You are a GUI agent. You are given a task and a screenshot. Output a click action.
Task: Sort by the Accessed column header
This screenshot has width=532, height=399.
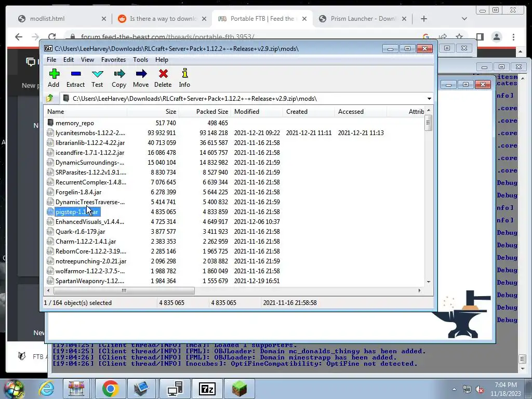click(361, 112)
